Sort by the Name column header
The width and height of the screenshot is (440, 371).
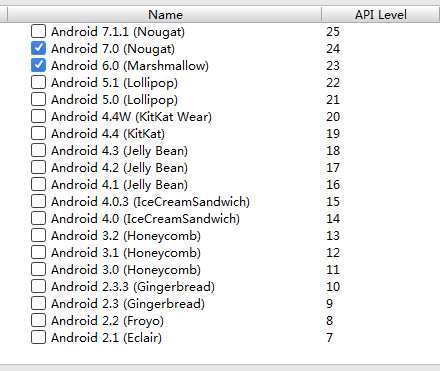point(165,15)
